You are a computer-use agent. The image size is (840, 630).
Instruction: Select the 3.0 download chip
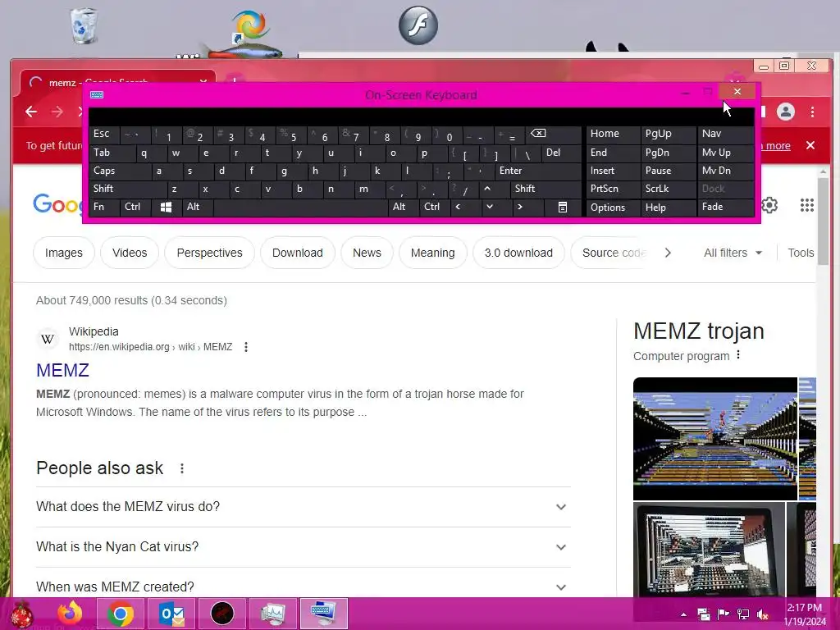(518, 253)
